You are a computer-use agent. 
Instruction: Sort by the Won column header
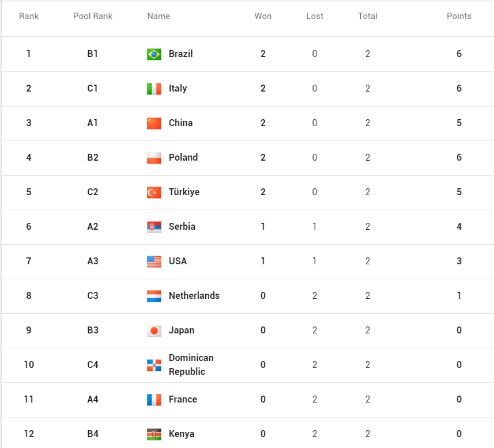point(263,16)
